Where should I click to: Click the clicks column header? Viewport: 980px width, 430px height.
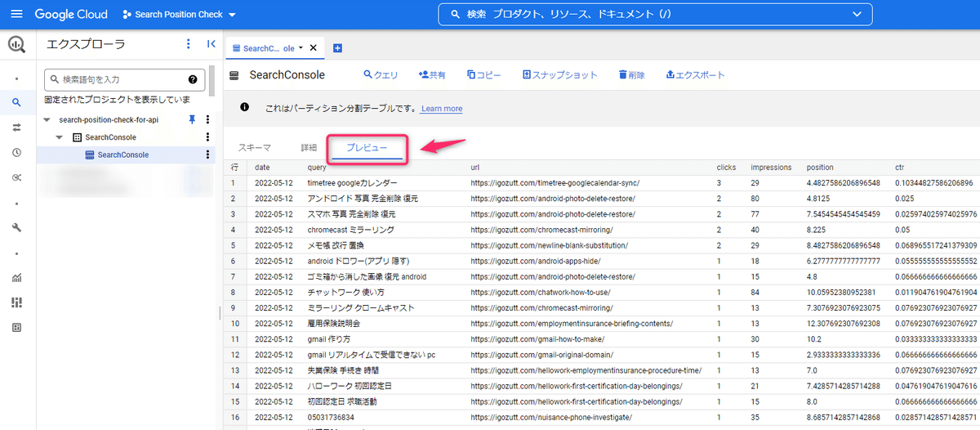click(727, 168)
